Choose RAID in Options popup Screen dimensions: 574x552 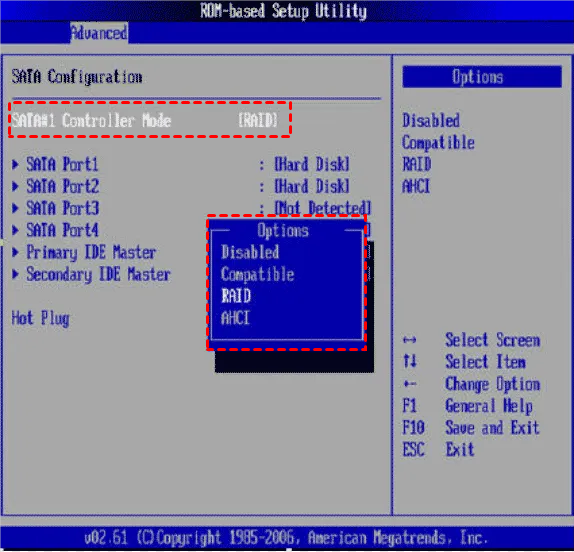(236, 296)
